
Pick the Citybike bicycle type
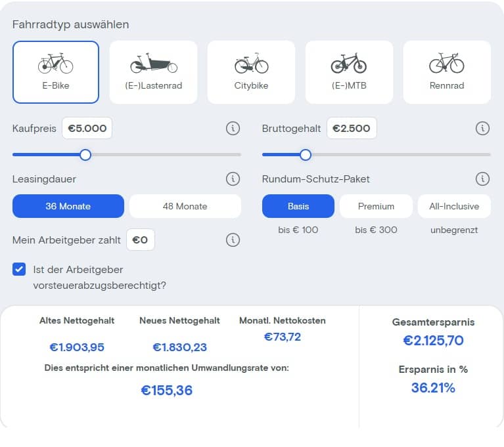click(x=251, y=72)
